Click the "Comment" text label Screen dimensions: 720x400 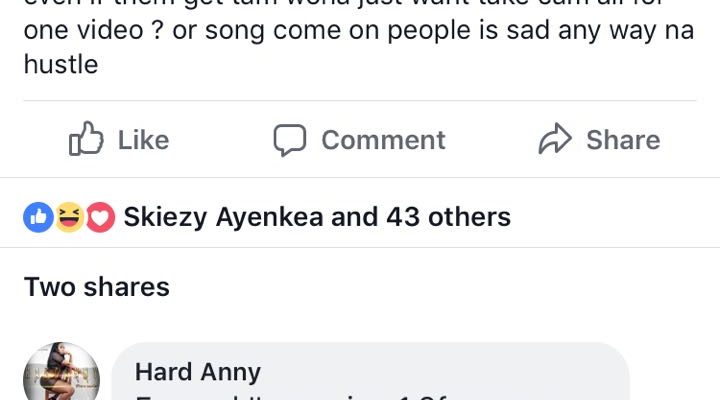pos(383,140)
